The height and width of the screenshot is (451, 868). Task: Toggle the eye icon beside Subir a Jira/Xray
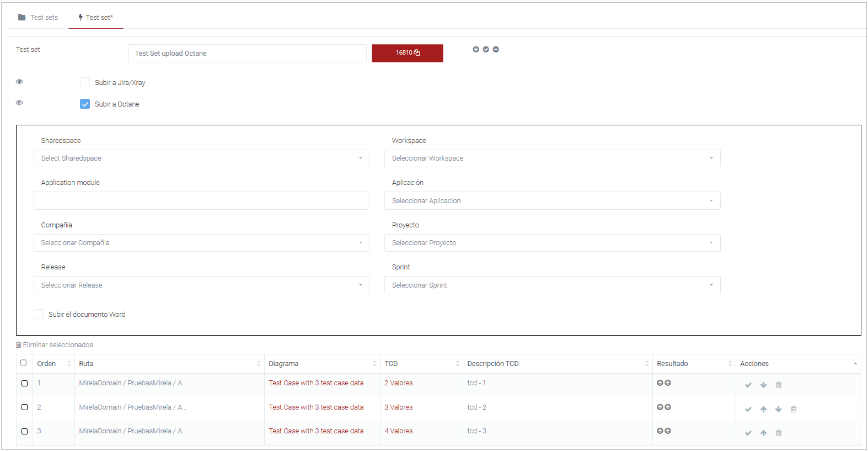click(19, 82)
